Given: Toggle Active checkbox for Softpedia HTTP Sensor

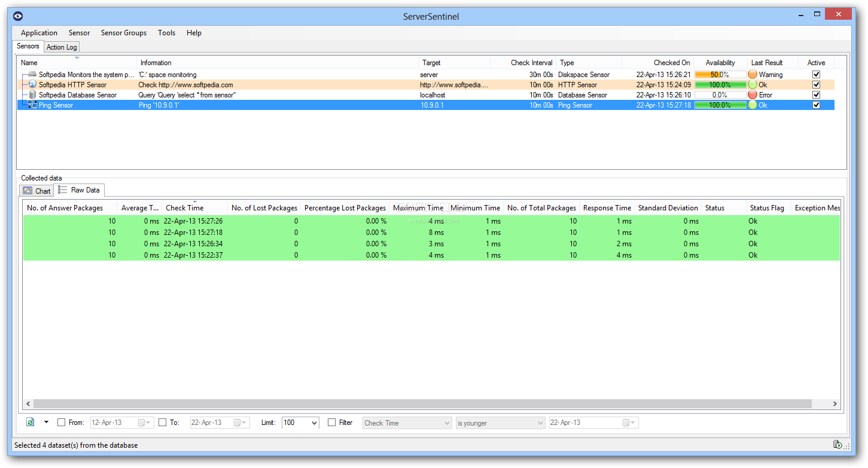Looking at the screenshot, I should pos(816,85).
